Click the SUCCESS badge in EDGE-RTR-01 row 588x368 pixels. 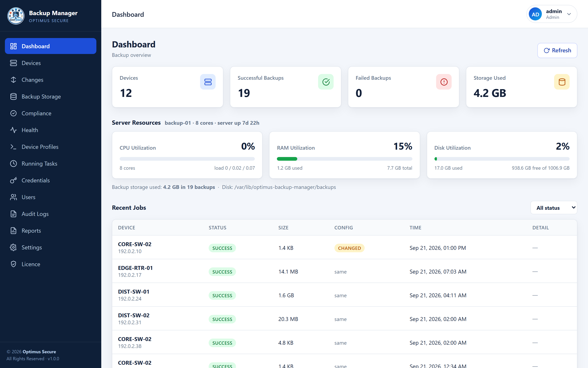click(x=222, y=272)
